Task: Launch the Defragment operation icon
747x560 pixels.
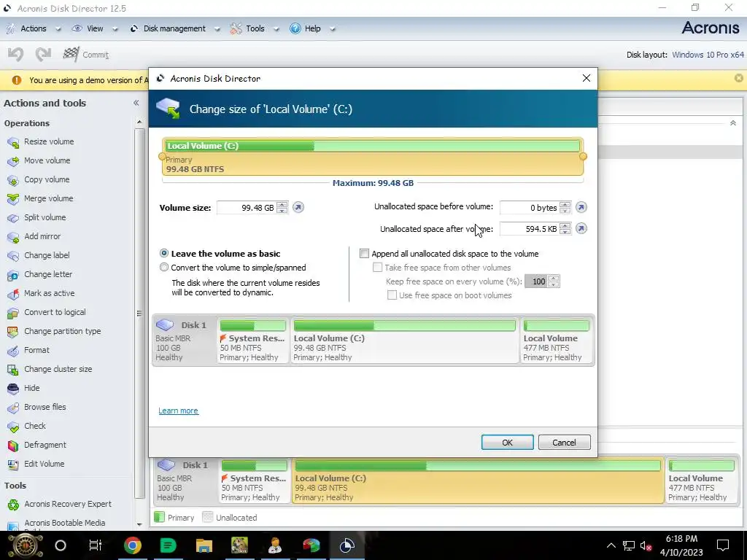Action: [13, 446]
